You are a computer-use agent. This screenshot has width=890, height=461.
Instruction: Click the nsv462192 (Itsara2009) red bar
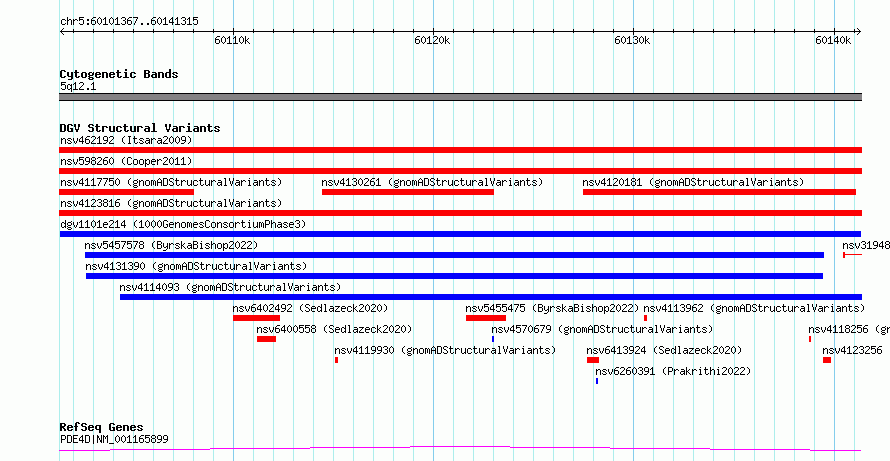pyautogui.click(x=460, y=150)
